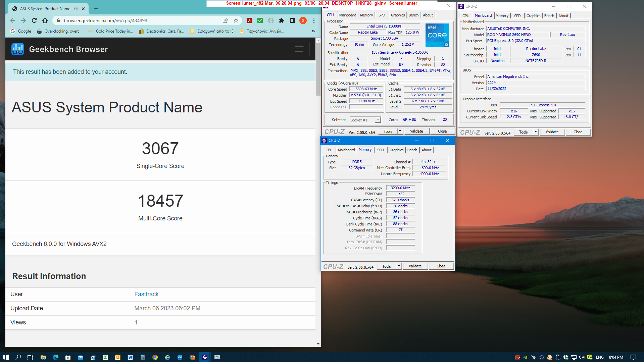Click the browser address bar URL
Viewport: 644px width, 362px height.
click(x=105, y=20)
